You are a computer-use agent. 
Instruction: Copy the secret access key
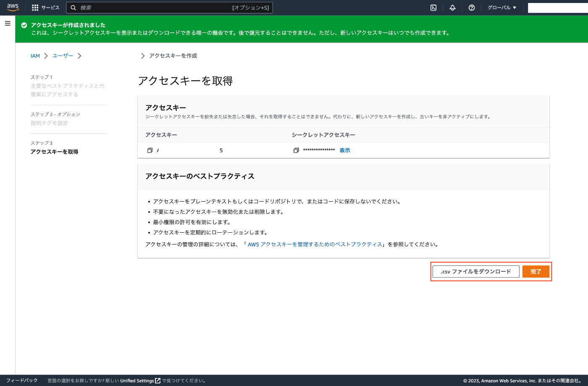pyautogui.click(x=296, y=150)
